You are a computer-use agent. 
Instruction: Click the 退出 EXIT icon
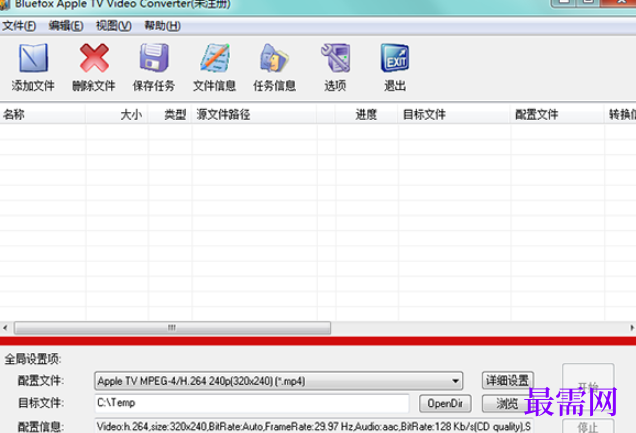[395, 58]
